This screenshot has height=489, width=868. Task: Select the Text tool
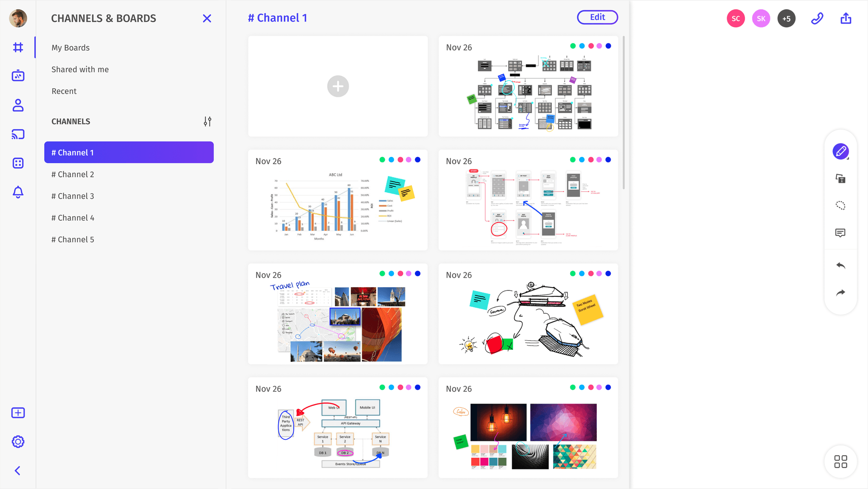click(840, 179)
